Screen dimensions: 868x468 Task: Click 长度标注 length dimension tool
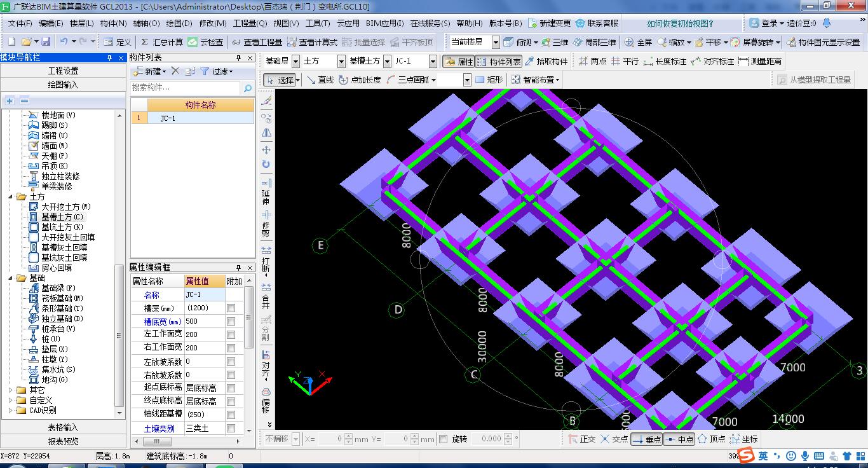(665, 62)
